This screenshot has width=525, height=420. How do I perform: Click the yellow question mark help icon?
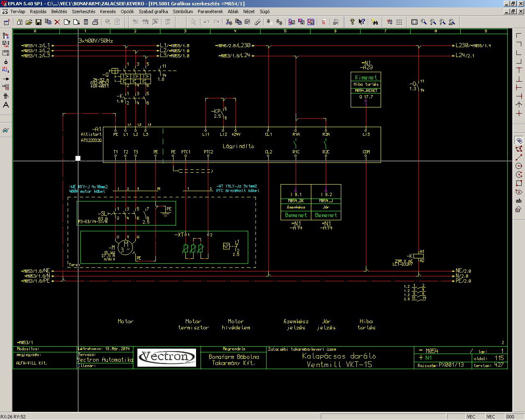click(x=352, y=22)
